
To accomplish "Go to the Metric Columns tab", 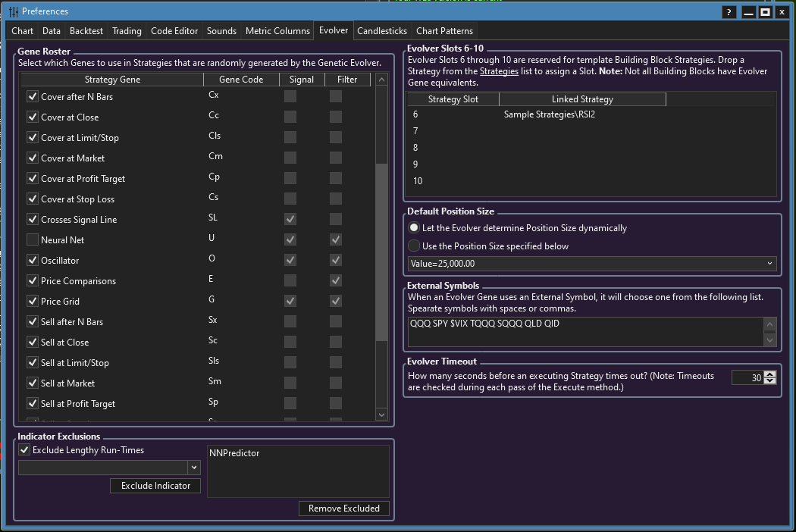I will tap(277, 31).
